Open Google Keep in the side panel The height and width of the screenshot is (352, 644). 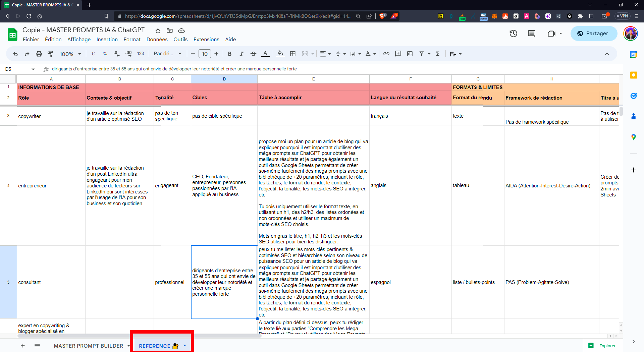(634, 75)
